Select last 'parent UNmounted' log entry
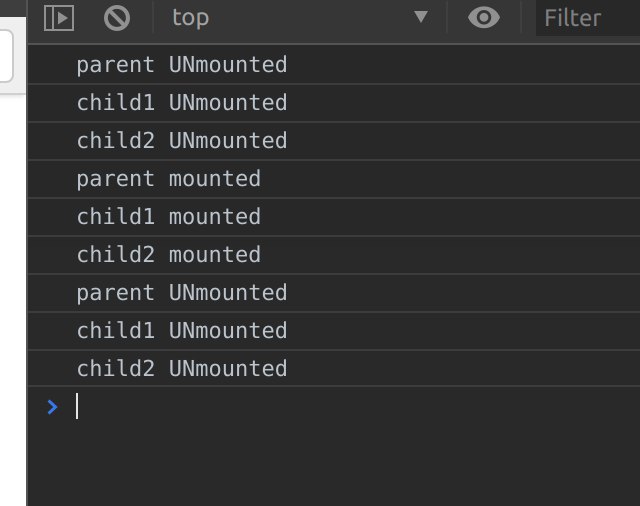The image size is (640, 506). click(333, 293)
